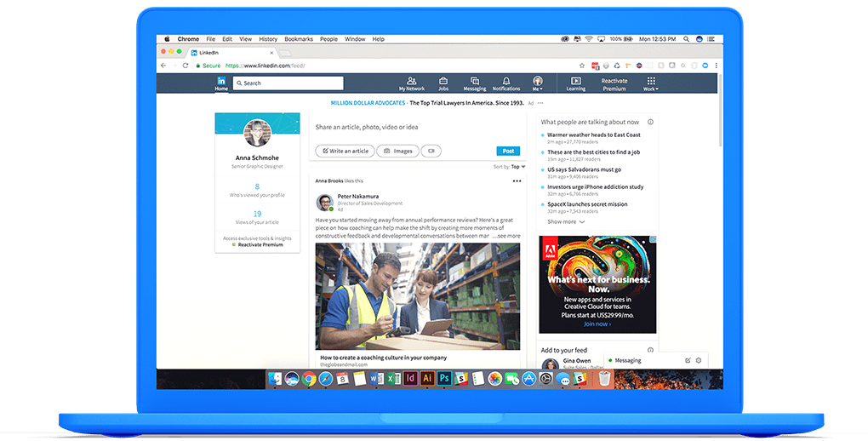The image size is (868, 441).
Task: Click Reactivate Premium in navbar
Action: tap(614, 84)
